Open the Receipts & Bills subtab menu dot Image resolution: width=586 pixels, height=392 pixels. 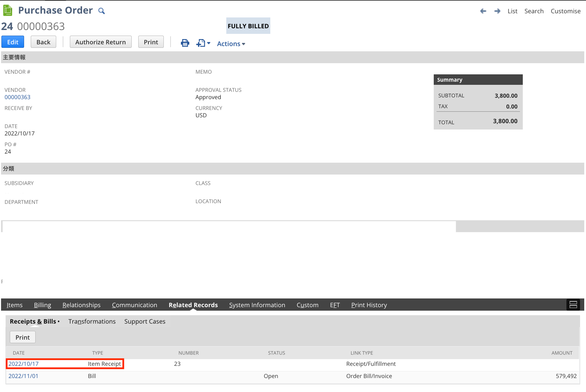coord(59,321)
